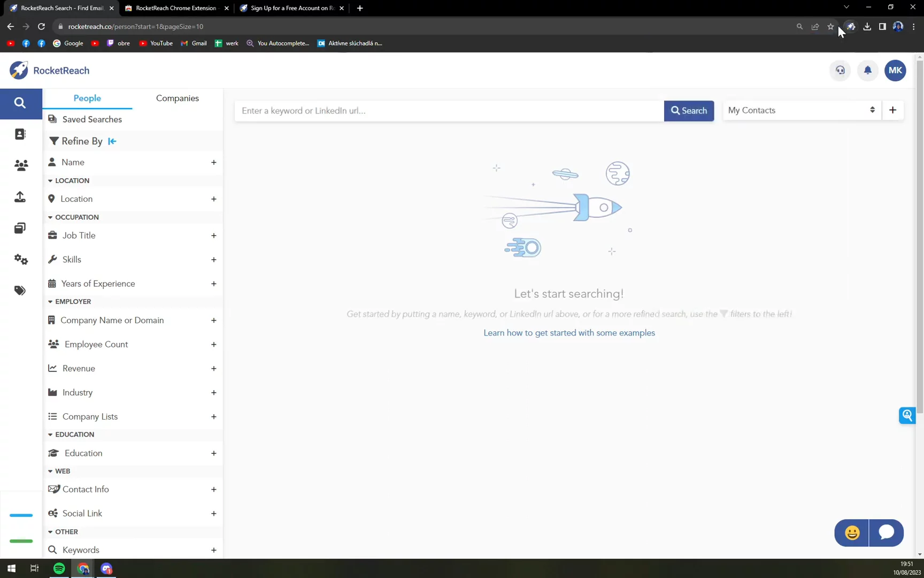The image size is (924, 578).
Task: Collapse the LOCATION filter section
Action: click(x=50, y=181)
